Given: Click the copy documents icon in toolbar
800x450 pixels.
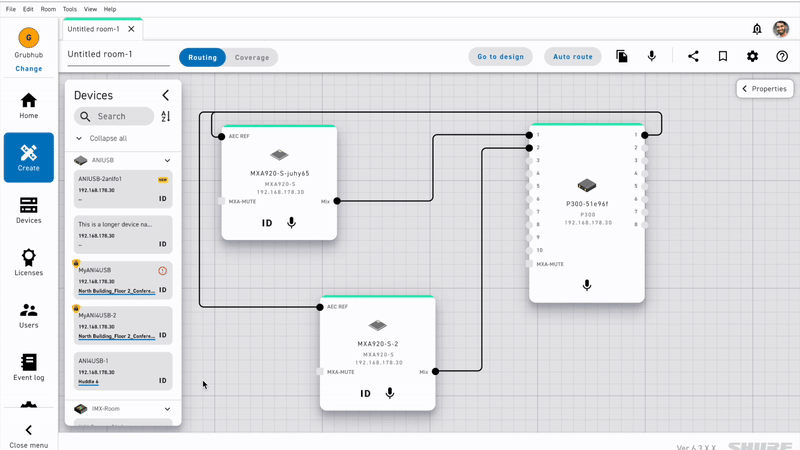Looking at the screenshot, I should [621, 56].
